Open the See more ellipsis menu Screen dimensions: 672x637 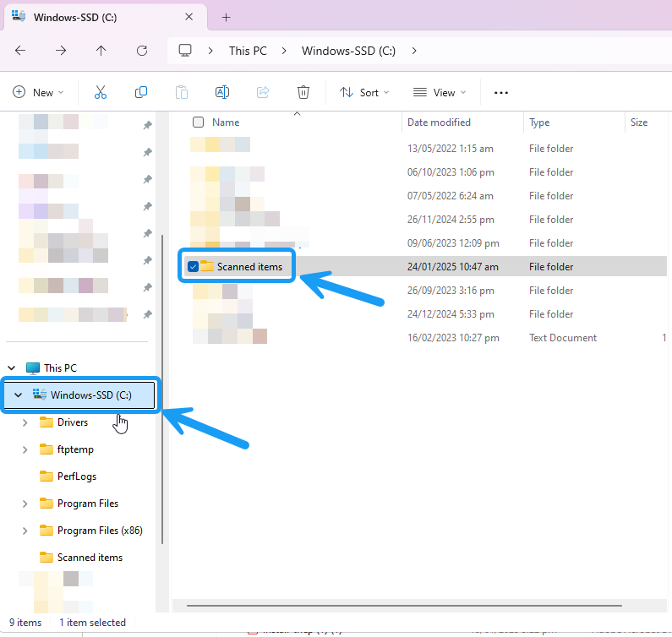click(501, 93)
